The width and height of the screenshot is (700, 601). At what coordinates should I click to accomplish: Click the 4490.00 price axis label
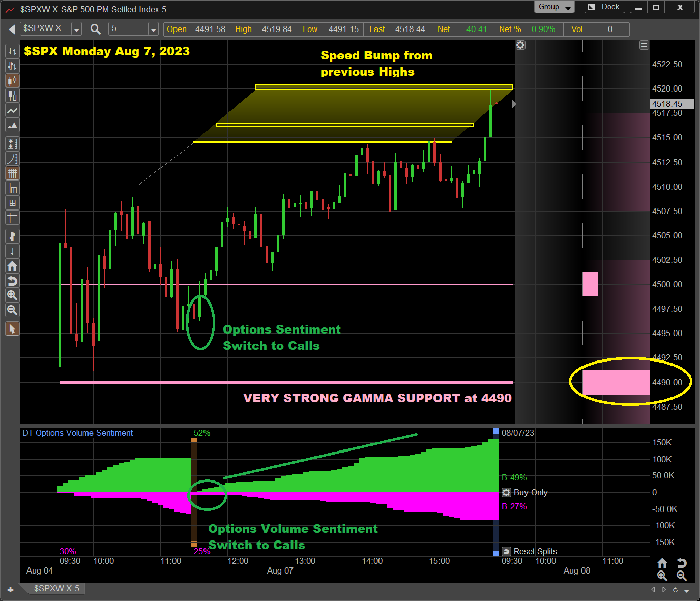pyautogui.click(x=667, y=382)
